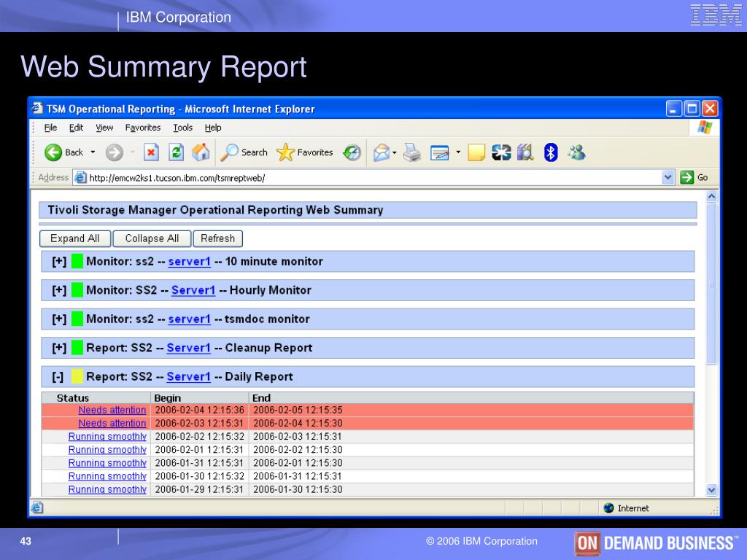Click the Windows flag logo
This screenshot has height=560, width=747.
(705, 128)
